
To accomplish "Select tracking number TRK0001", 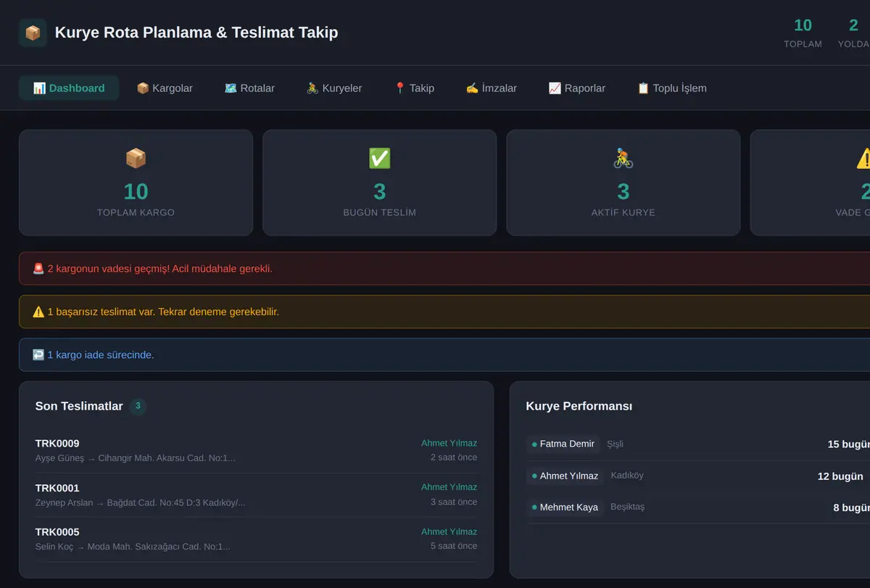I will tap(57, 488).
